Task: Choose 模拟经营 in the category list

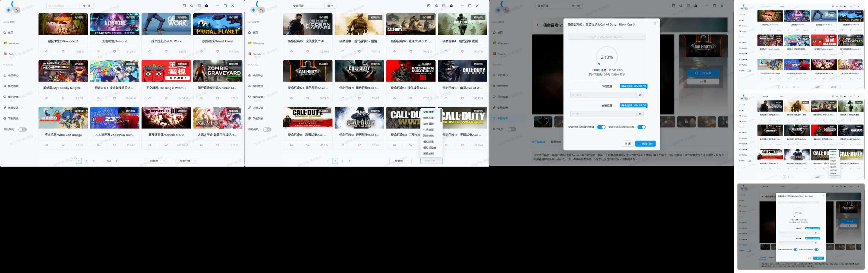Action: pos(428,142)
